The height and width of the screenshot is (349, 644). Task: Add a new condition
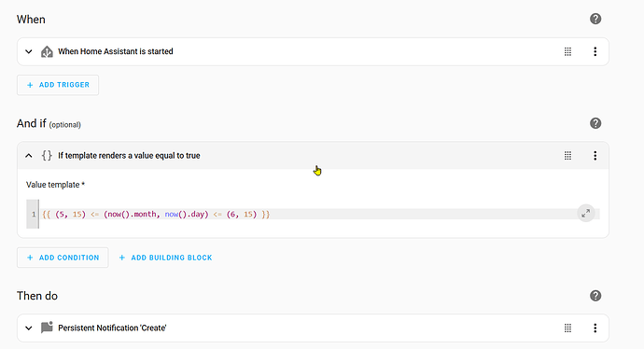(63, 258)
